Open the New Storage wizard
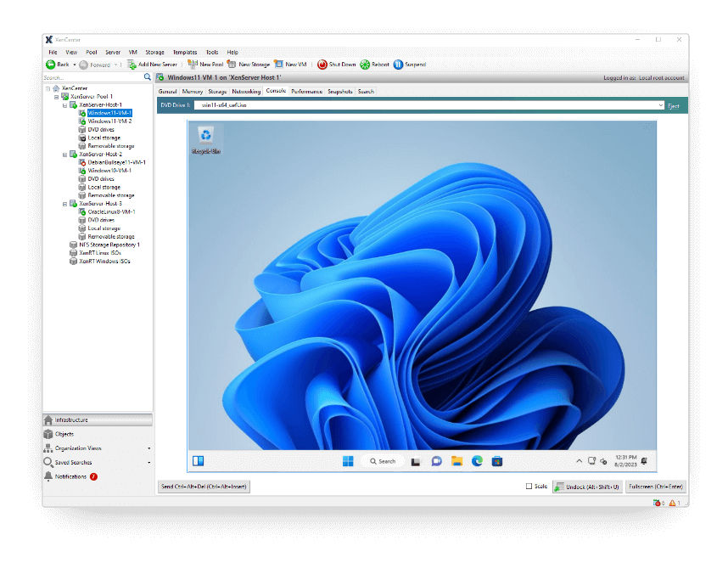 [249, 64]
